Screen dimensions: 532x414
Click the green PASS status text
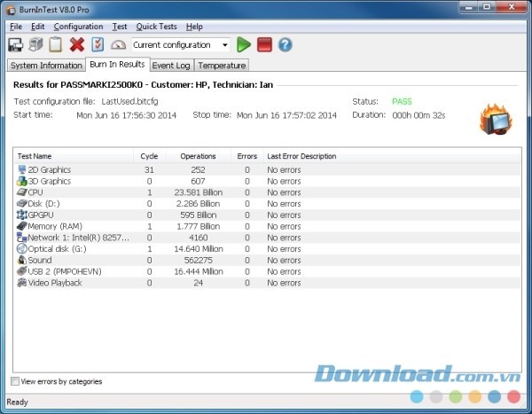tap(402, 101)
